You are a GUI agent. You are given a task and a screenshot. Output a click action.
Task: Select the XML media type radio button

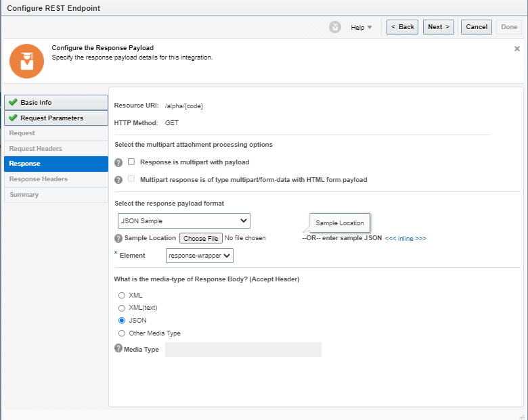(x=122, y=296)
